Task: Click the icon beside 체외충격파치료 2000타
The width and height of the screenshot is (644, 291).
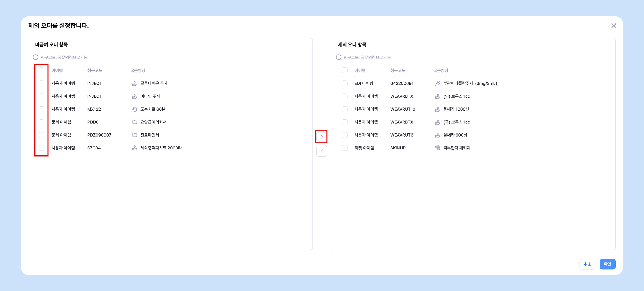Action: (x=134, y=148)
